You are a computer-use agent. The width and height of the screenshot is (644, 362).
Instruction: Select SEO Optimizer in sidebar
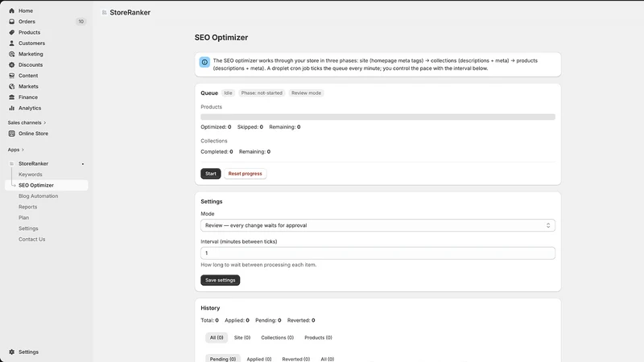[x=47, y=185]
